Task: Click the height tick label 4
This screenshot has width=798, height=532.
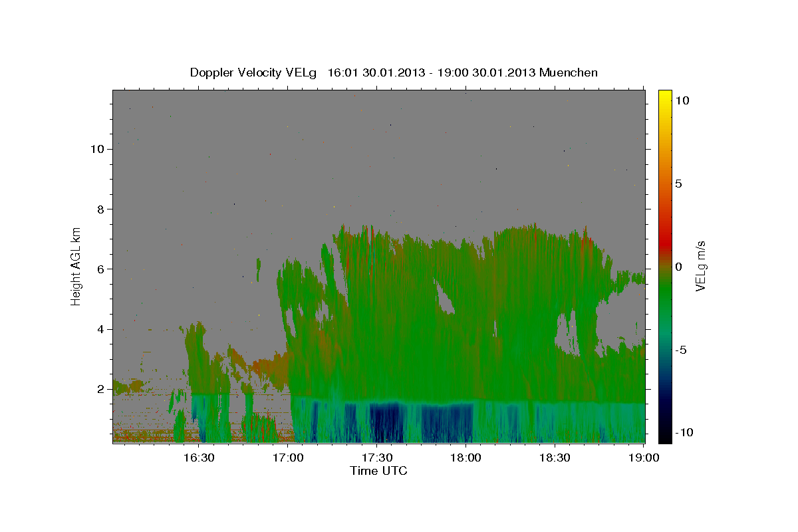Action: pyautogui.click(x=100, y=329)
